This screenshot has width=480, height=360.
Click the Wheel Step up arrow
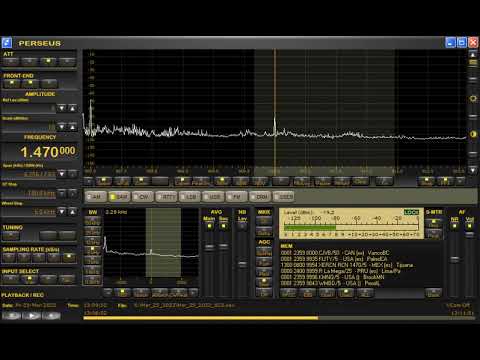click(x=72, y=212)
